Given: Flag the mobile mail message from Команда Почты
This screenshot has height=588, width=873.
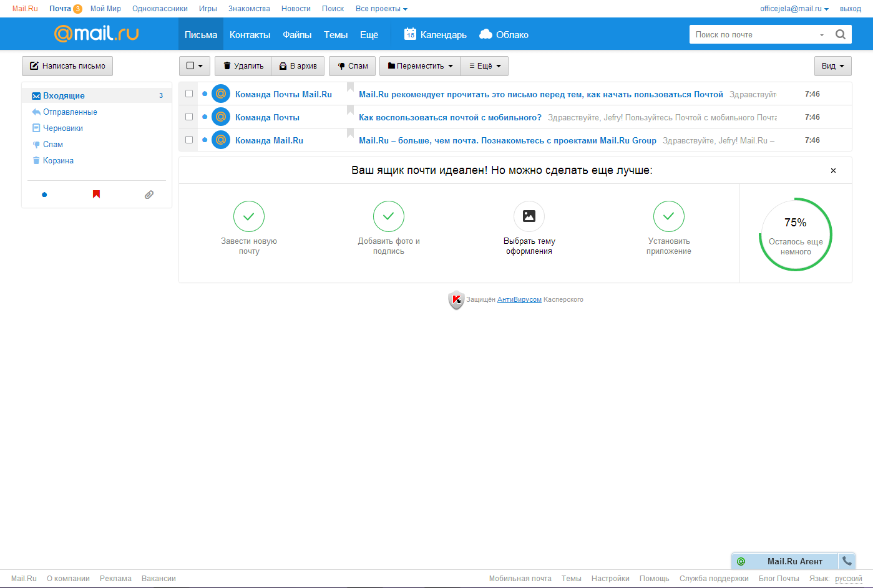Looking at the screenshot, I should [x=350, y=111].
